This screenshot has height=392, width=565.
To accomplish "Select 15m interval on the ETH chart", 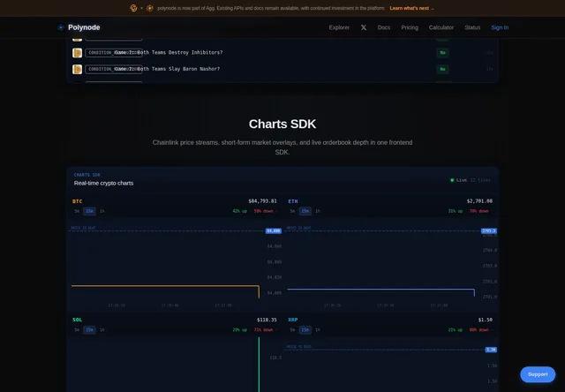I will pyautogui.click(x=305, y=211).
